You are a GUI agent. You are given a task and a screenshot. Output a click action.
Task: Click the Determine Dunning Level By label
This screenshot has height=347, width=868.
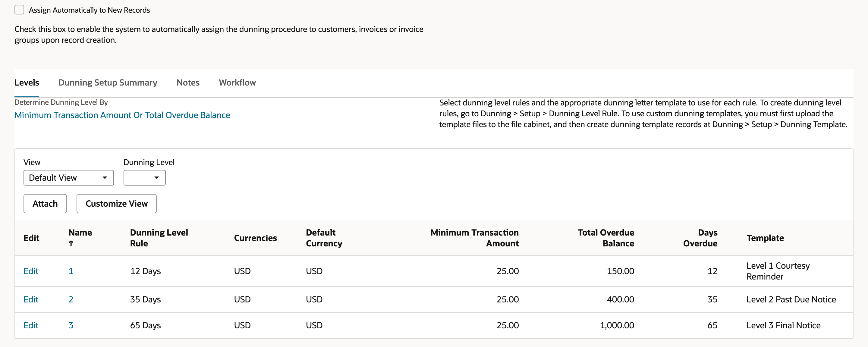click(61, 102)
